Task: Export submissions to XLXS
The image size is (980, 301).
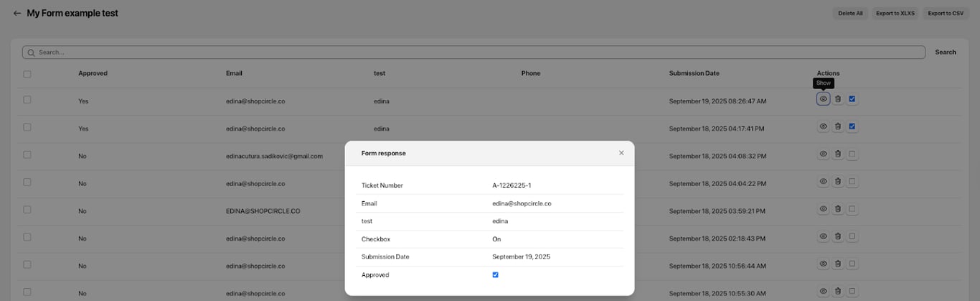Action: (895, 13)
